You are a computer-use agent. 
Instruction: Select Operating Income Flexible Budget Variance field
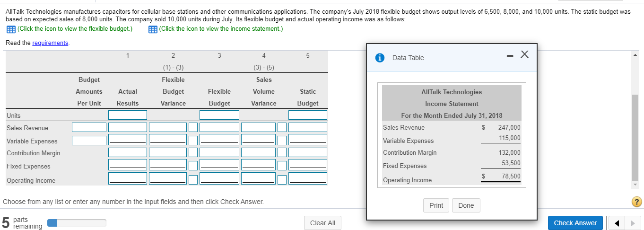[168, 178]
